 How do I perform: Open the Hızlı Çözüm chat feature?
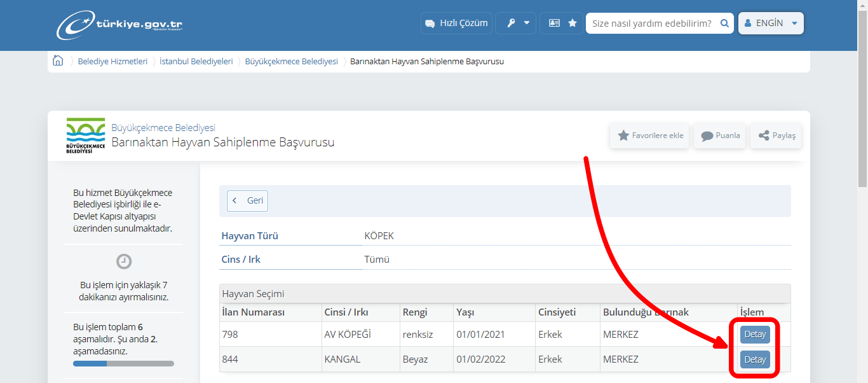(456, 23)
